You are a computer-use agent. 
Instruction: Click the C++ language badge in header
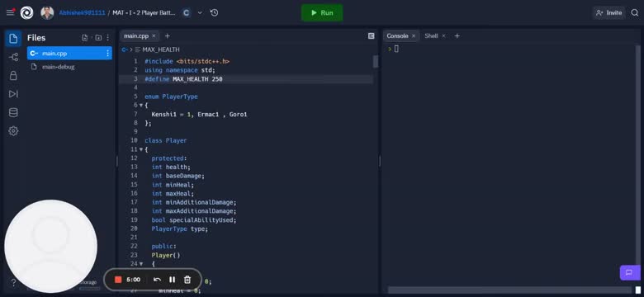point(187,12)
